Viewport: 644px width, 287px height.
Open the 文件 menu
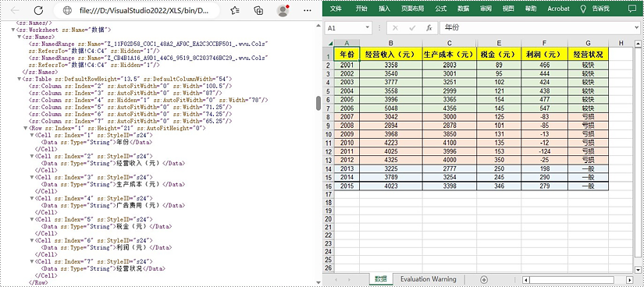336,9
